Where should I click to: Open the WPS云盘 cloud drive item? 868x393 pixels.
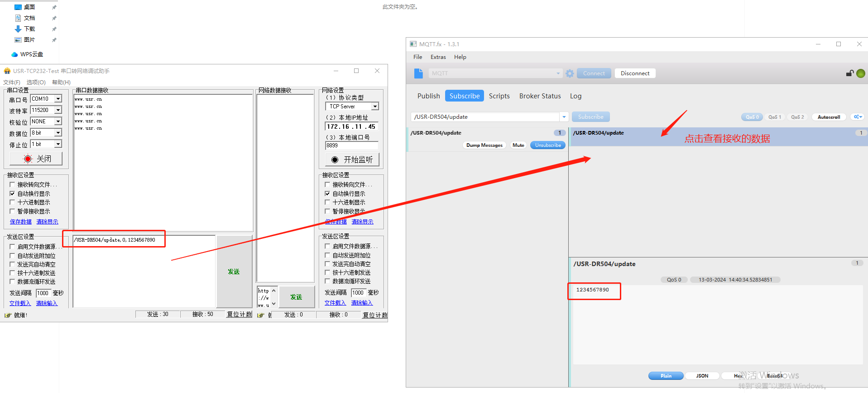tap(31, 54)
